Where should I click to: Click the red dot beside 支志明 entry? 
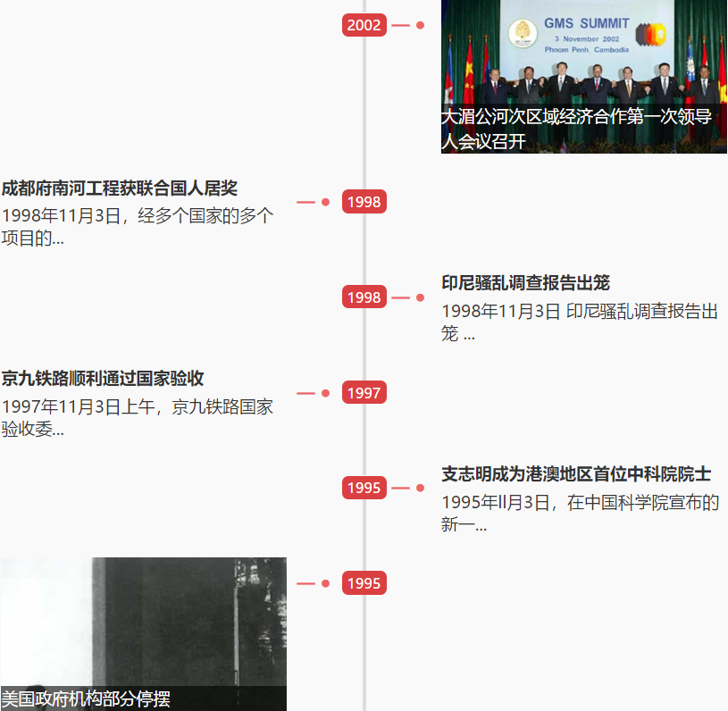(420, 488)
